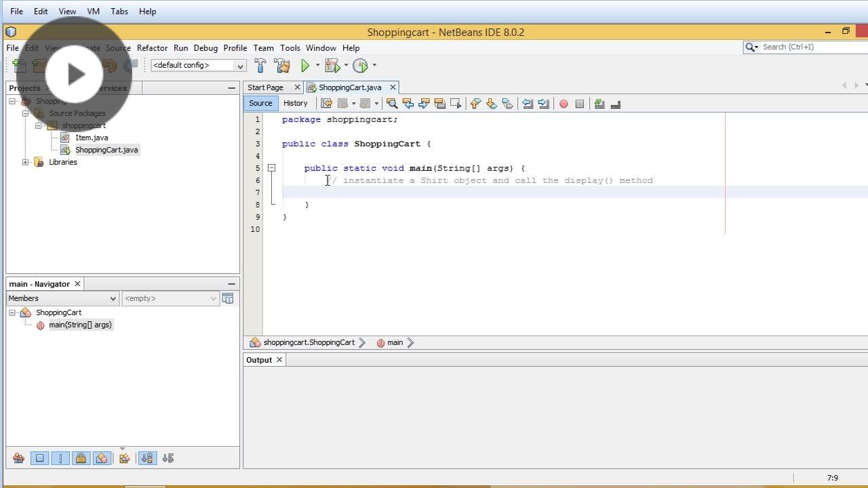Screen dimensions: 868x488
Task: Click the Build Project hammer icon
Action: point(260,65)
